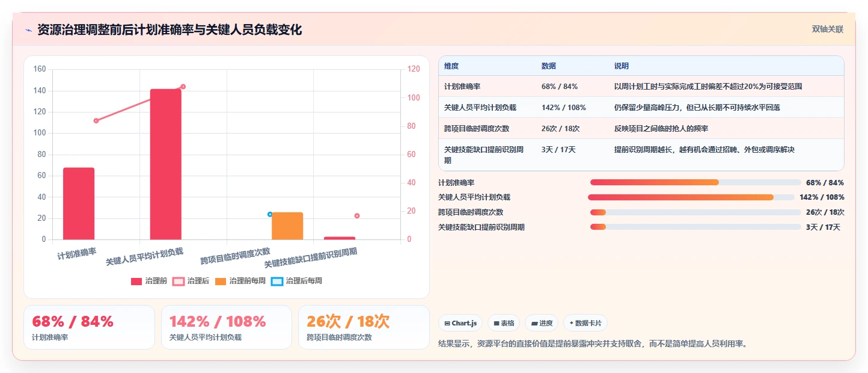
Task: Click the 计划准确率 x-axis label in chart
Action: [77, 253]
